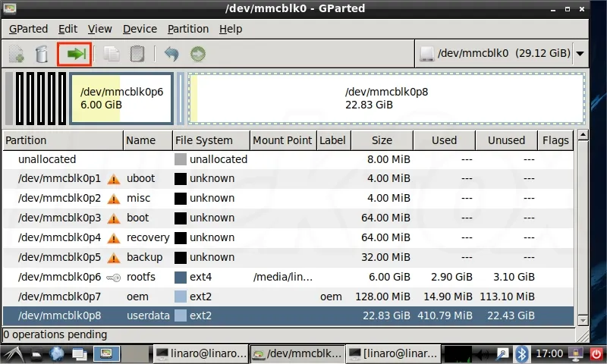Click the Apply all operations icon

(198, 54)
